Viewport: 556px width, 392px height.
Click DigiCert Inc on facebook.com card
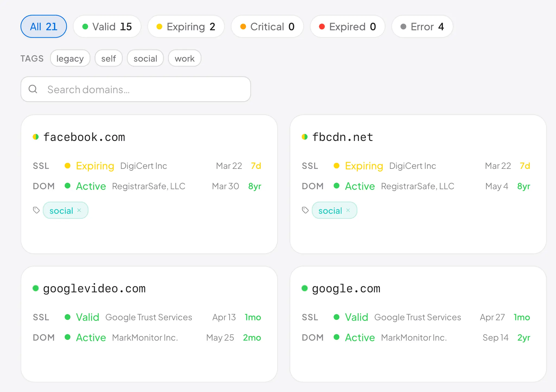144,166
